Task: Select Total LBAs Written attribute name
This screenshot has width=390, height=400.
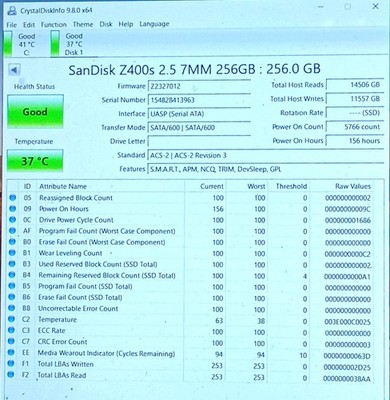Action: coord(66,364)
